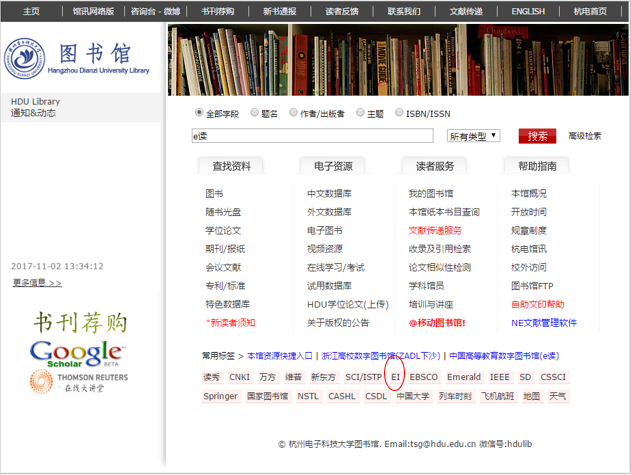Open the 中文数据库 link
The width and height of the screenshot is (631, 475).
(x=329, y=194)
